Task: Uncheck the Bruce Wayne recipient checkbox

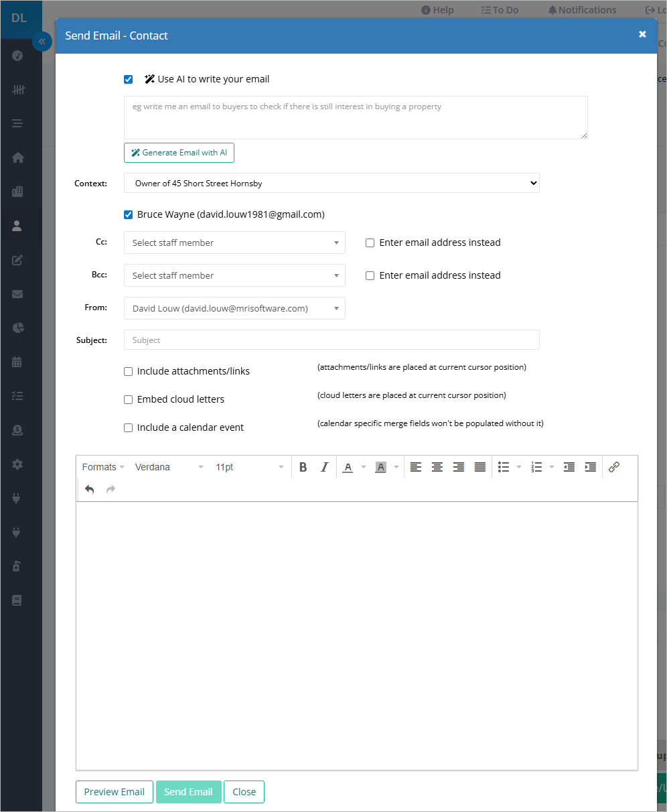Action: pos(129,214)
